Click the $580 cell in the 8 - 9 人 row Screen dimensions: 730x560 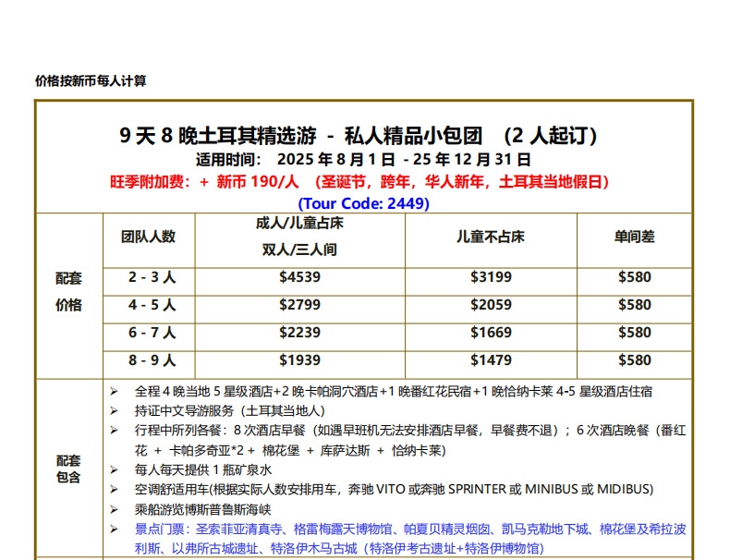[634, 360]
